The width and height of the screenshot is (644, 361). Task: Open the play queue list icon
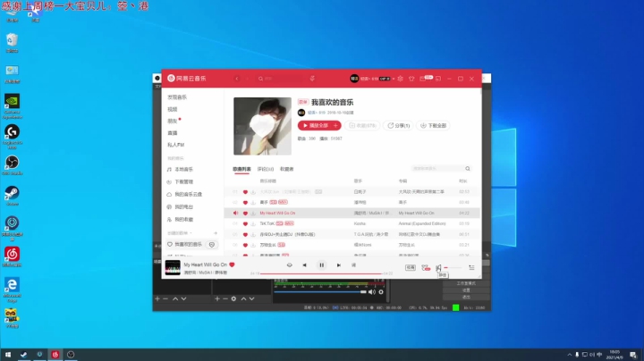click(x=471, y=267)
